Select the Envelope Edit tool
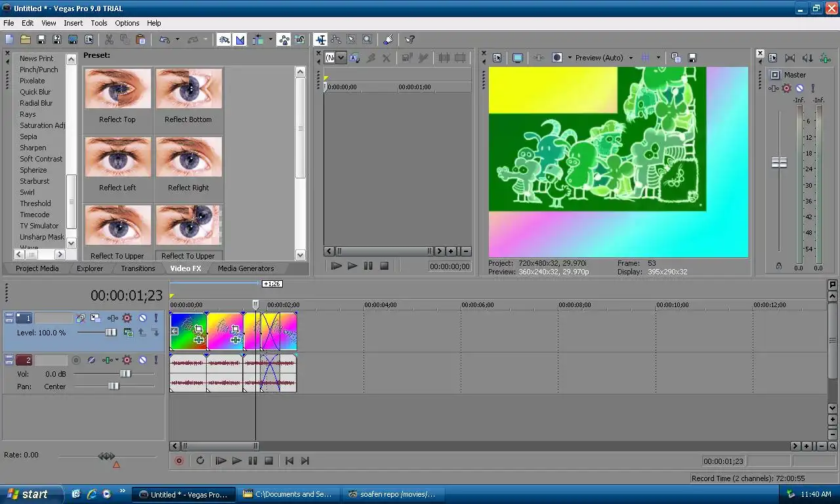This screenshot has width=840, height=504. 336,39
